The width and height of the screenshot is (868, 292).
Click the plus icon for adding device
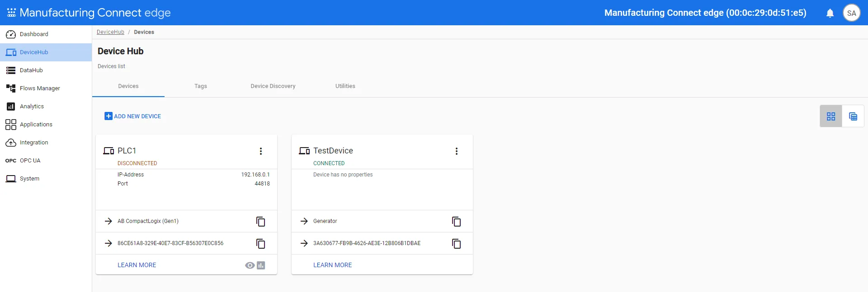(x=108, y=116)
